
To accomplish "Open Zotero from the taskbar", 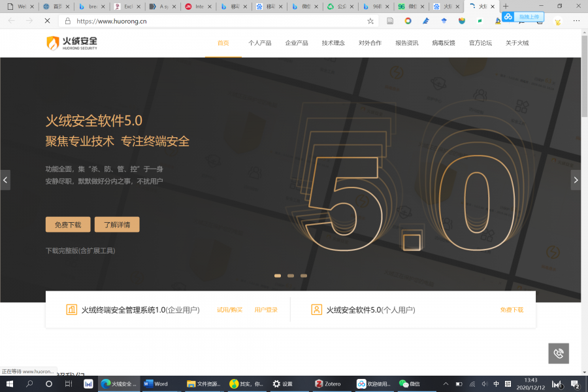I will [x=329, y=384].
